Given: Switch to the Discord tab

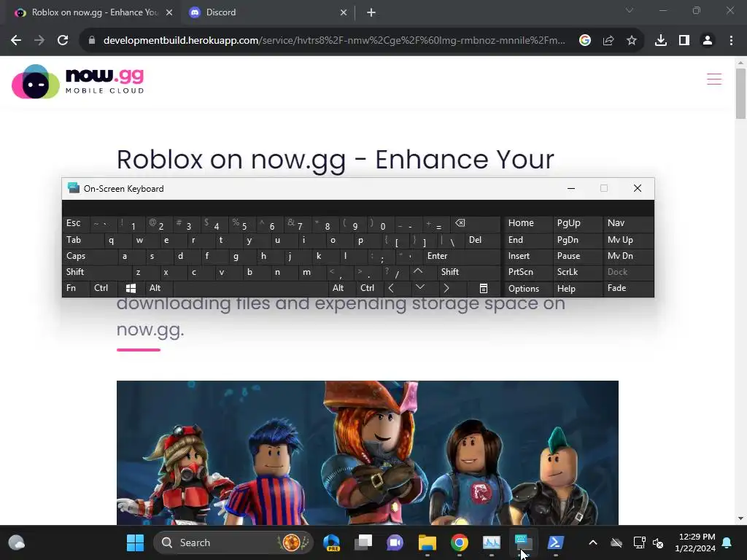Looking at the screenshot, I should click(x=268, y=12).
